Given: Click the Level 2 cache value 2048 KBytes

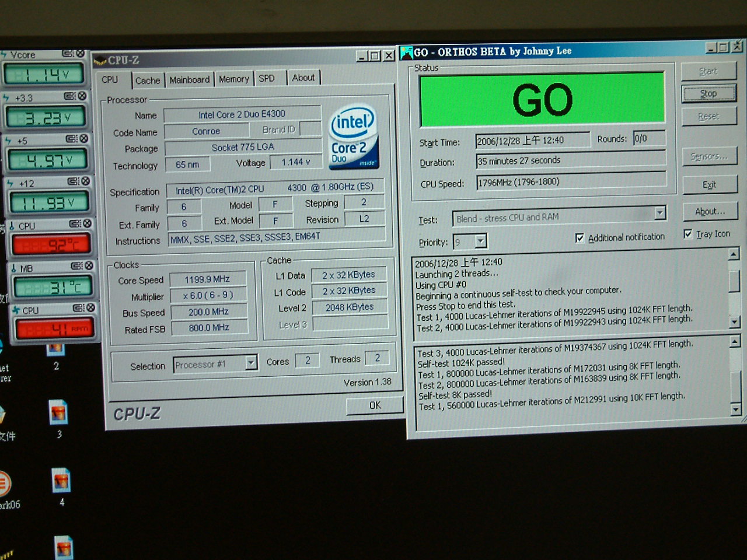Looking at the screenshot, I should pos(350,307).
